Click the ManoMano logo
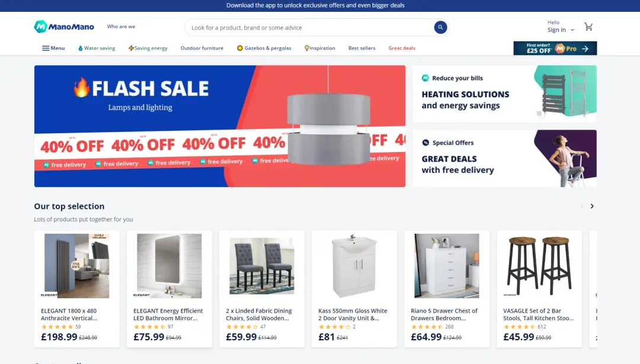The width and height of the screenshot is (640, 364). 64,27
